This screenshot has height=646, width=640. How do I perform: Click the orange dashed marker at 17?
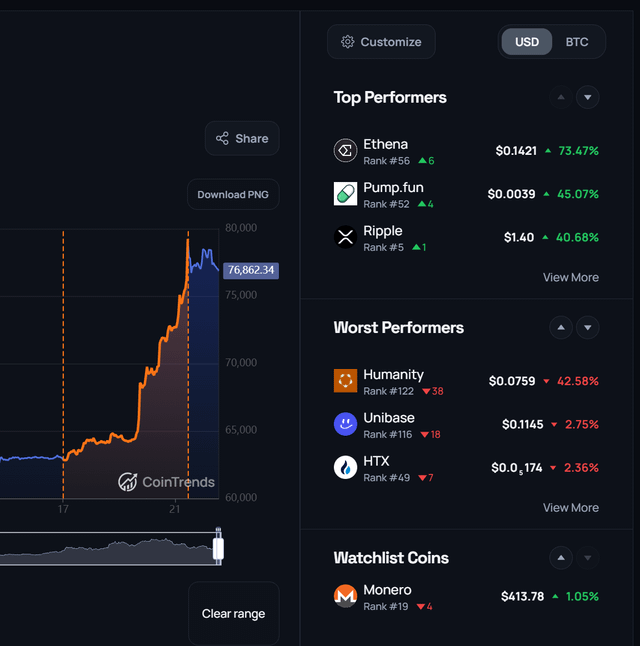(63, 365)
